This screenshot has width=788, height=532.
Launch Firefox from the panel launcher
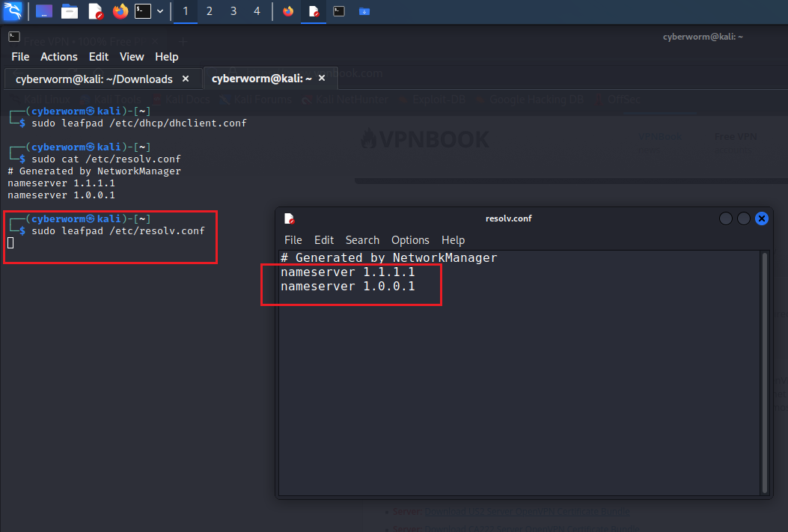120,11
